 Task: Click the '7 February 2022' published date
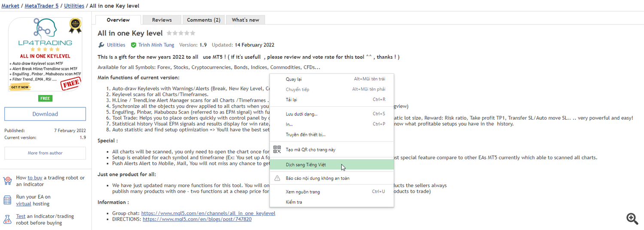click(x=70, y=131)
